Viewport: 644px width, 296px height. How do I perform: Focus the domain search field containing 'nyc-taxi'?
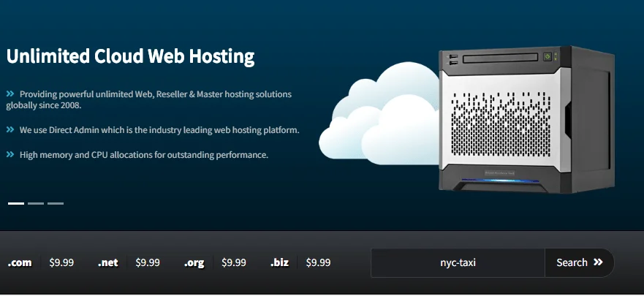pos(458,262)
